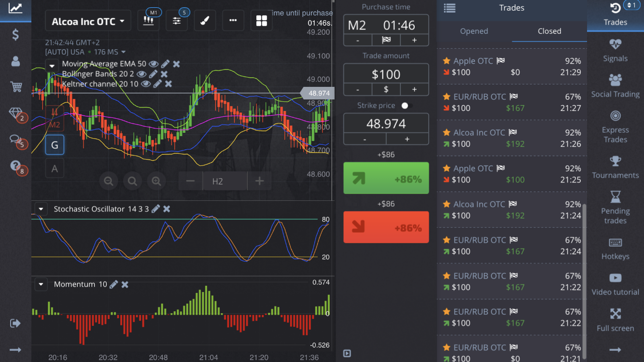Viewport: 644px width, 362px height.
Task: Select the drawing brush tool
Action: (x=205, y=21)
